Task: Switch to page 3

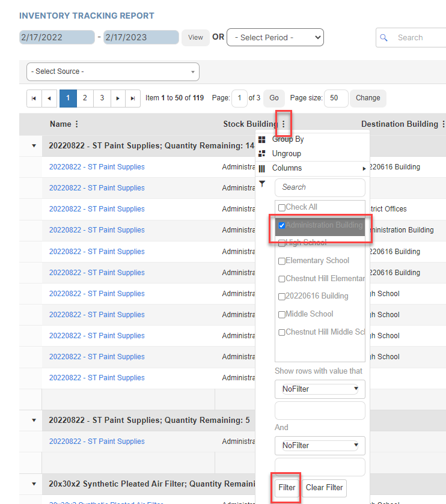Action: [102, 99]
